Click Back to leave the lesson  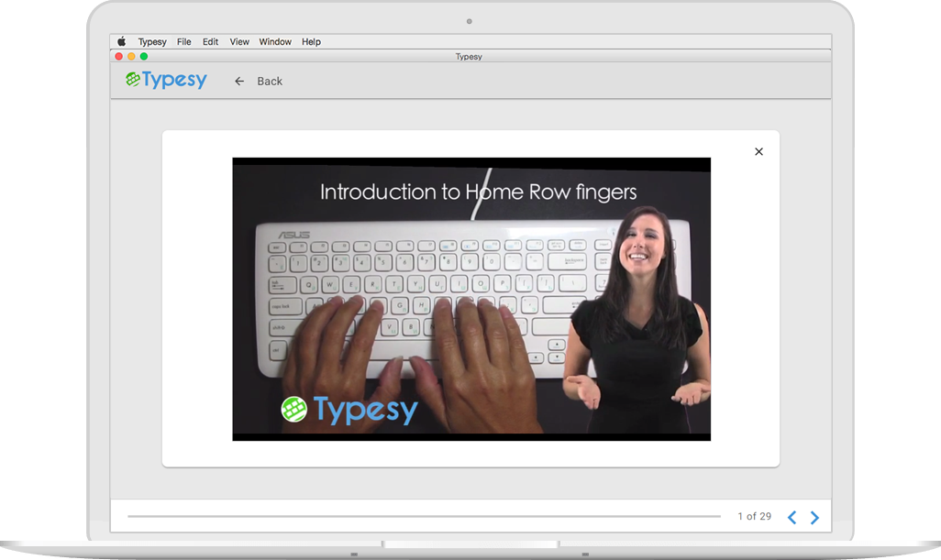(x=269, y=81)
